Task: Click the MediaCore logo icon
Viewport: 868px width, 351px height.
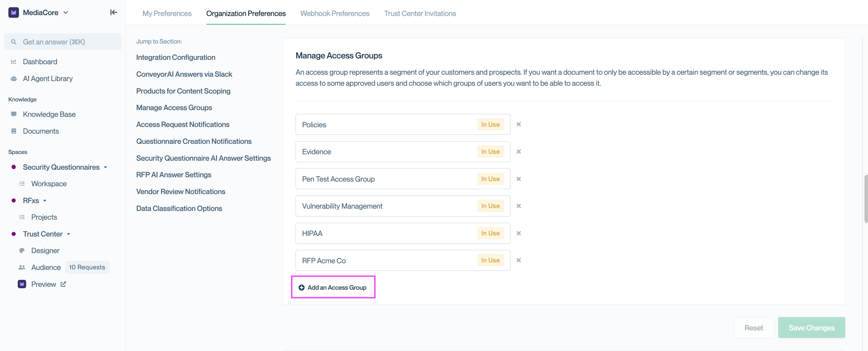Action: (x=13, y=12)
